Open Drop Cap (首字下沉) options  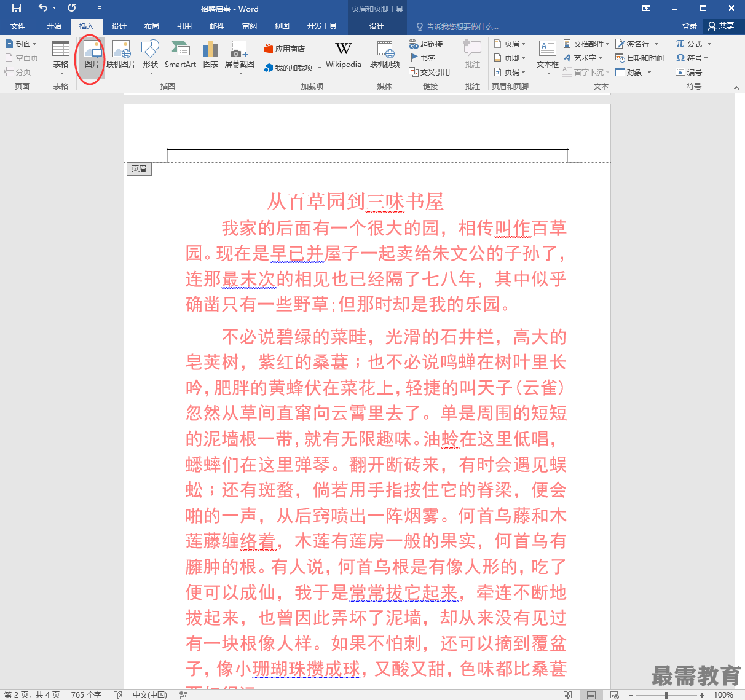[x=586, y=72]
